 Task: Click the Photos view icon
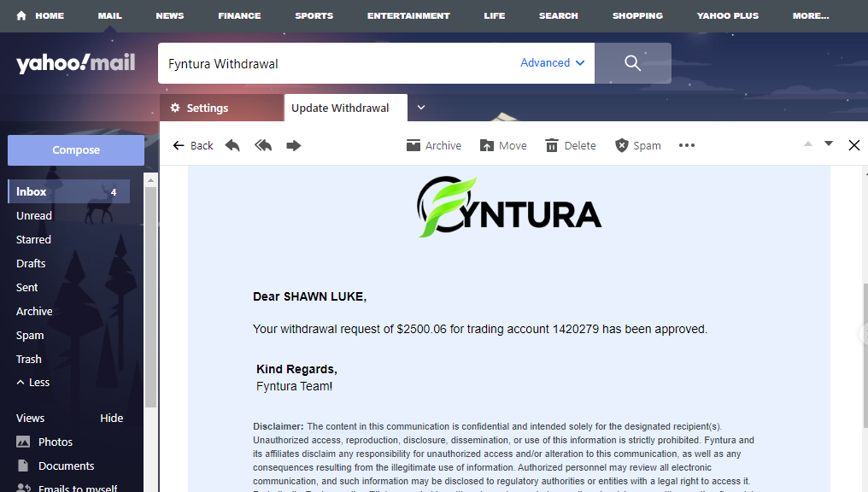point(23,442)
